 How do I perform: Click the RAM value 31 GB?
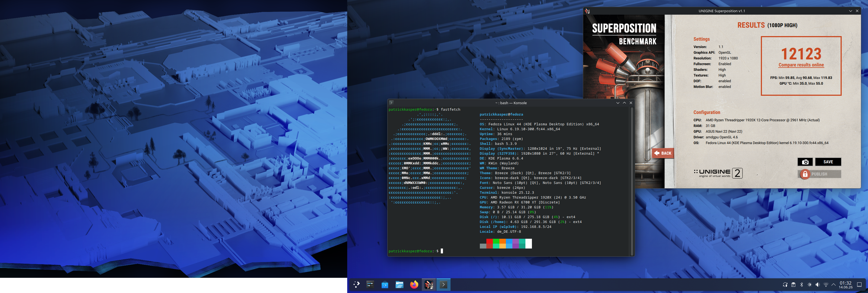[710, 126]
